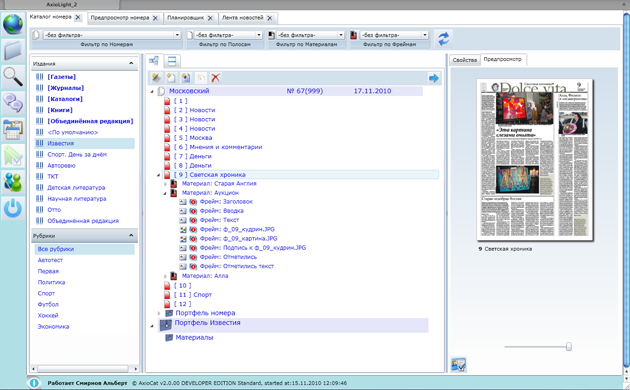Close the Планировщик tab
This screenshot has height=390, width=630.
click(210, 18)
